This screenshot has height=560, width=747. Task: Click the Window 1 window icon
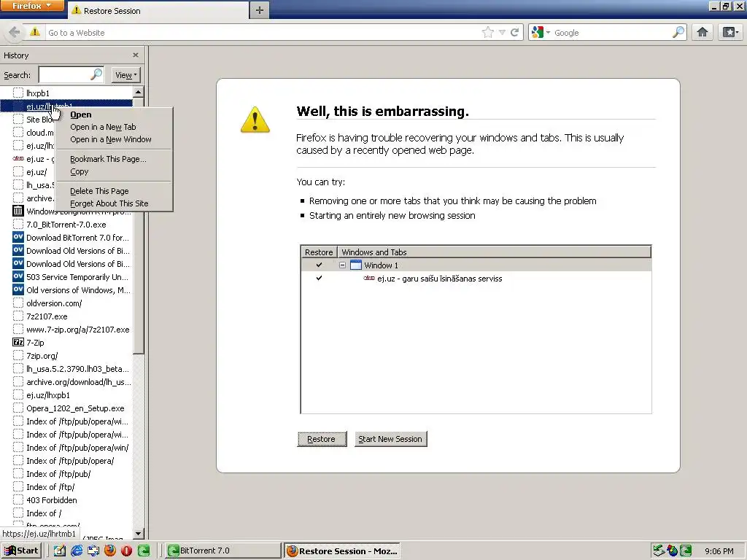pyautogui.click(x=356, y=265)
